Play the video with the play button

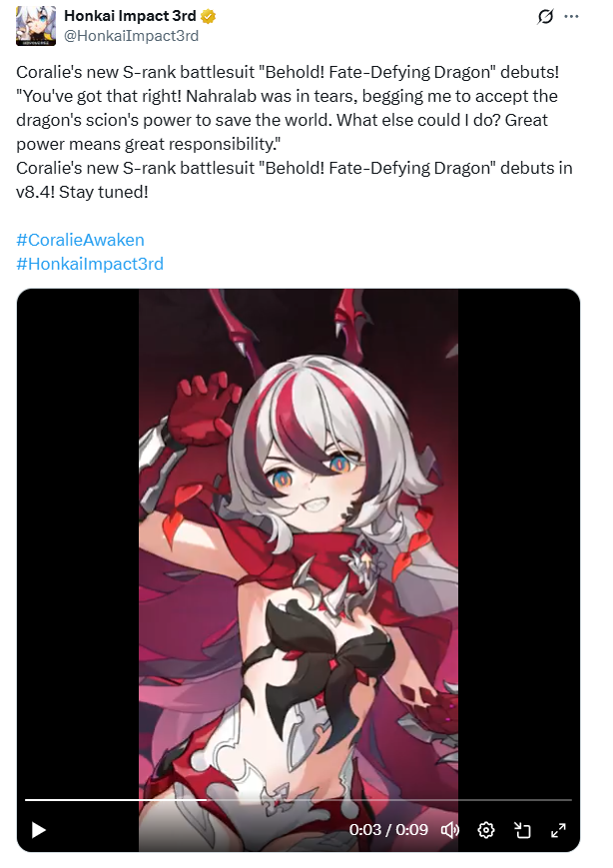(38, 830)
